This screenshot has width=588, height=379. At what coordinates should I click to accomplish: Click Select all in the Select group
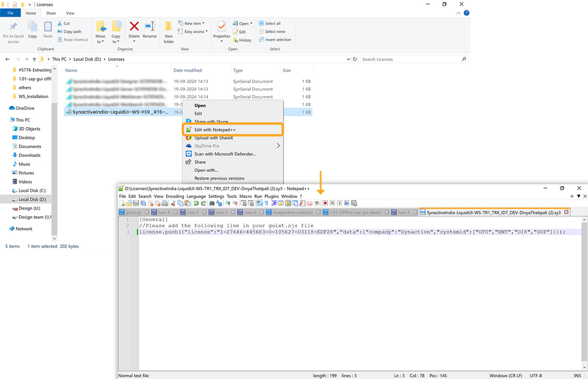(269, 24)
